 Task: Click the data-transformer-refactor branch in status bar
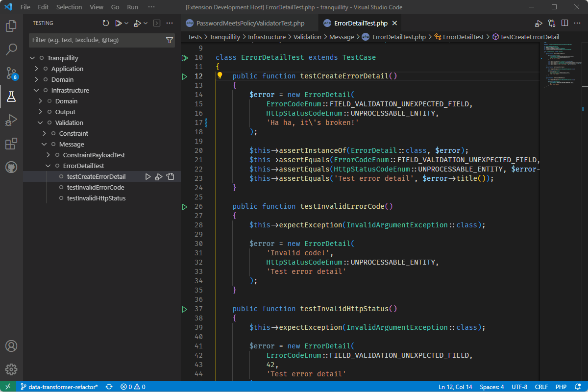click(59, 387)
